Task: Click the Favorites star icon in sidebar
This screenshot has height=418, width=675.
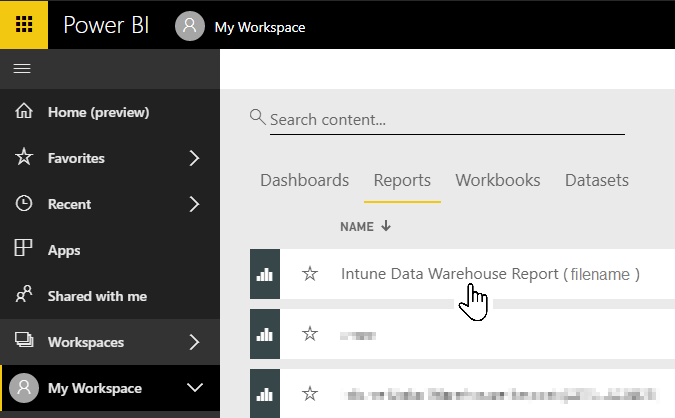Action: [24, 157]
